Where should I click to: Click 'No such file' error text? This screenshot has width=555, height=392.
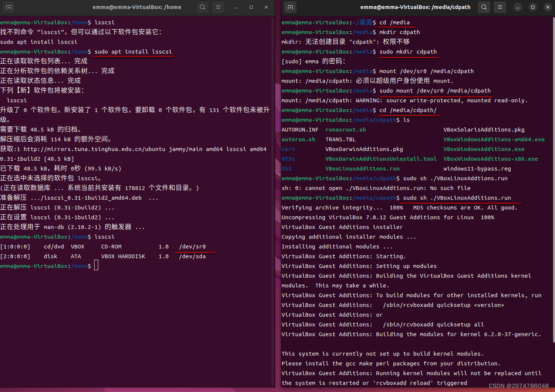coord(450,188)
